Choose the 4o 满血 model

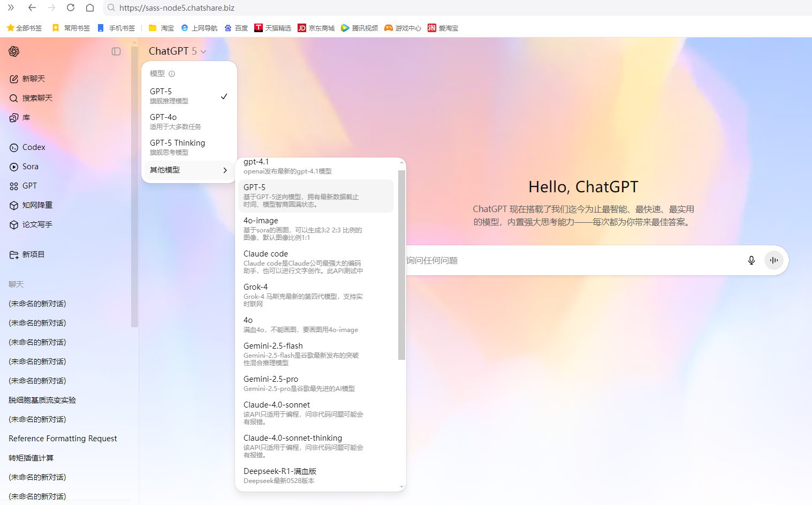click(316, 325)
